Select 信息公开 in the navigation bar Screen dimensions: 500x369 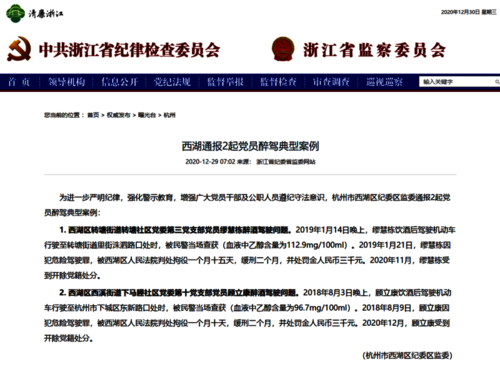pos(119,82)
